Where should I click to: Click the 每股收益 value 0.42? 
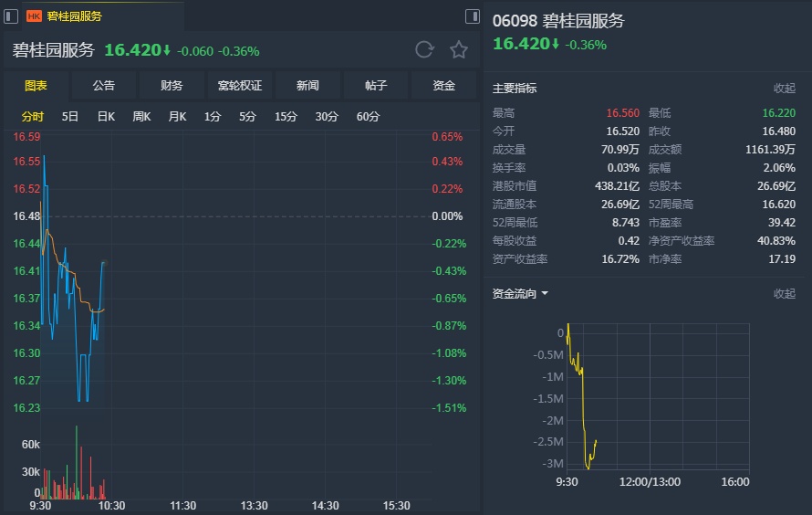pyautogui.click(x=629, y=241)
